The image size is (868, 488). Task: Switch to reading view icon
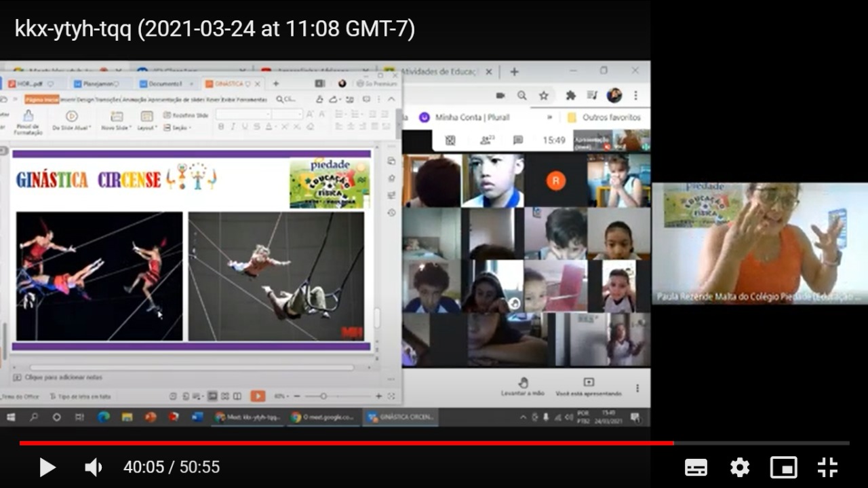pos(237,396)
